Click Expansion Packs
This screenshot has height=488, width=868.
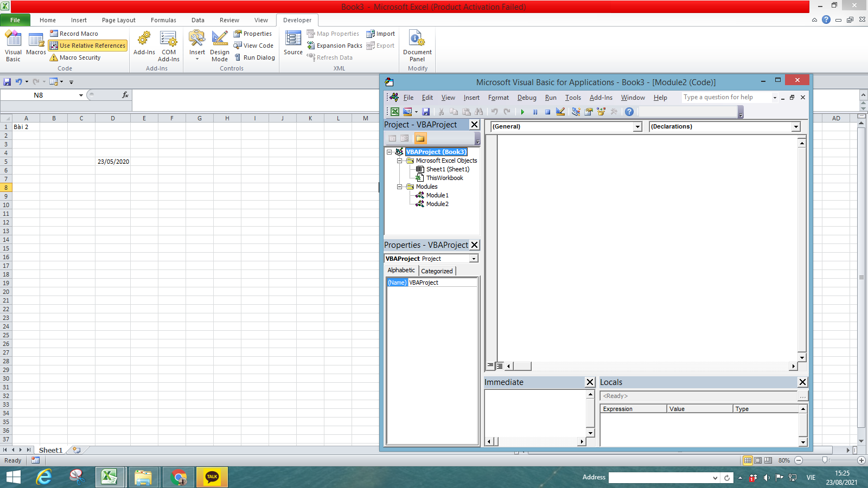click(x=335, y=46)
